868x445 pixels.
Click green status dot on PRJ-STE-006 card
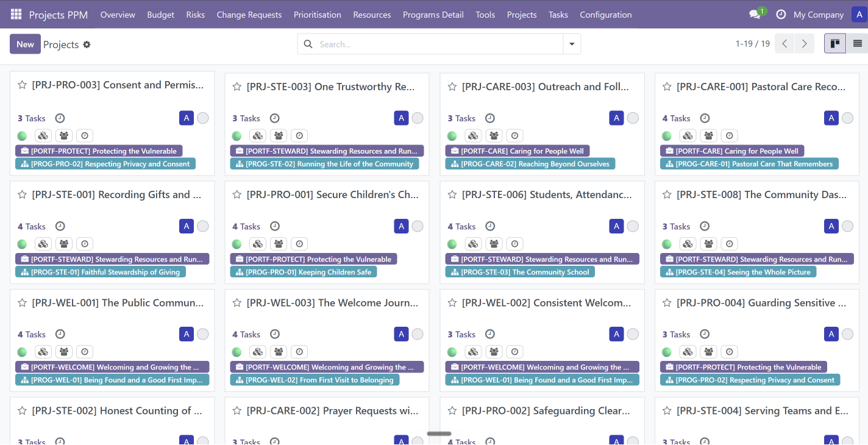tap(452, 244)
